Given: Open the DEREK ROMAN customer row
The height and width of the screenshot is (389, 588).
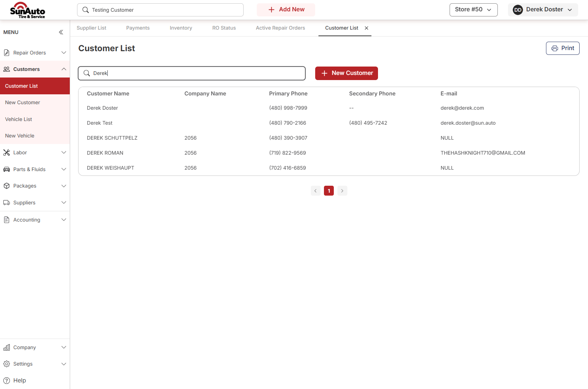Looking at the screenshot, I should point(329,153).
